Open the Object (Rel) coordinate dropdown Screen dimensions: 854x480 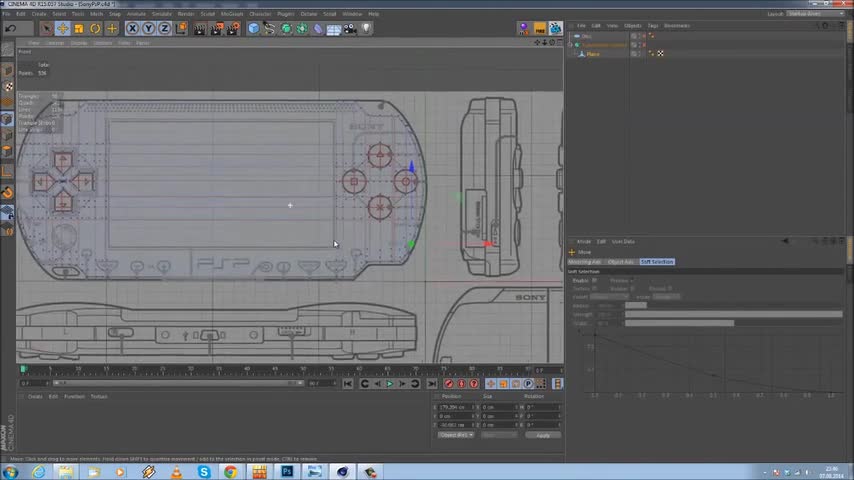tap(456, 435)
